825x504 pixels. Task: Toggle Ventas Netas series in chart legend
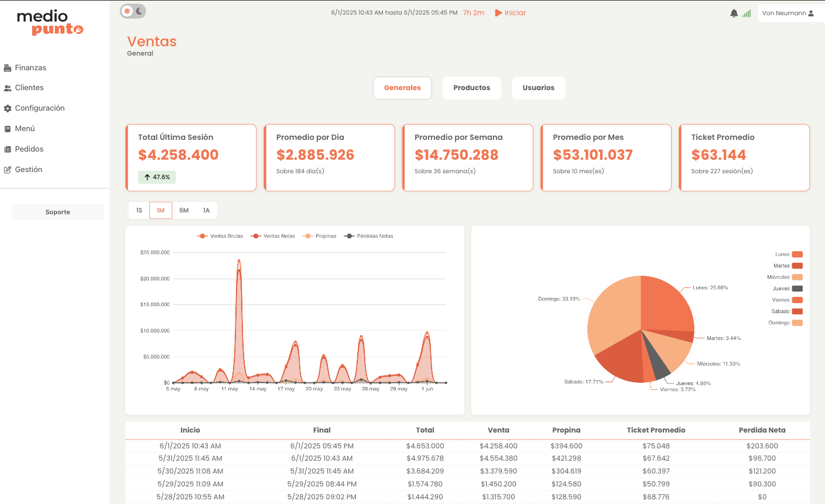point(273,236)
